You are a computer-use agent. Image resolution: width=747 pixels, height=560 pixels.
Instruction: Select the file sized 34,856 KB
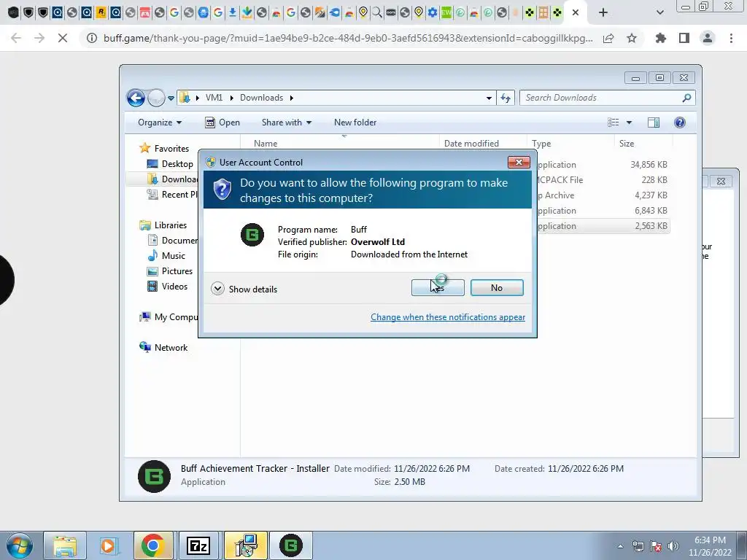603,165
